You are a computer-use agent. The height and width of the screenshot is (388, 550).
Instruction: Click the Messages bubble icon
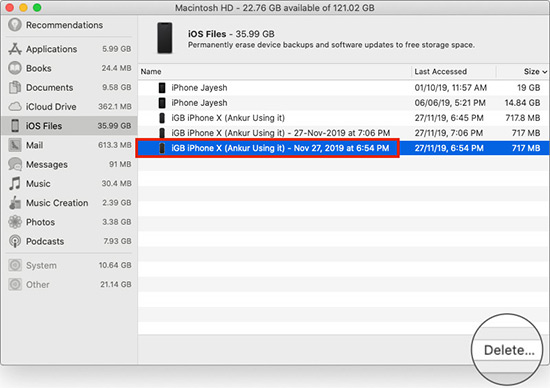15,164
